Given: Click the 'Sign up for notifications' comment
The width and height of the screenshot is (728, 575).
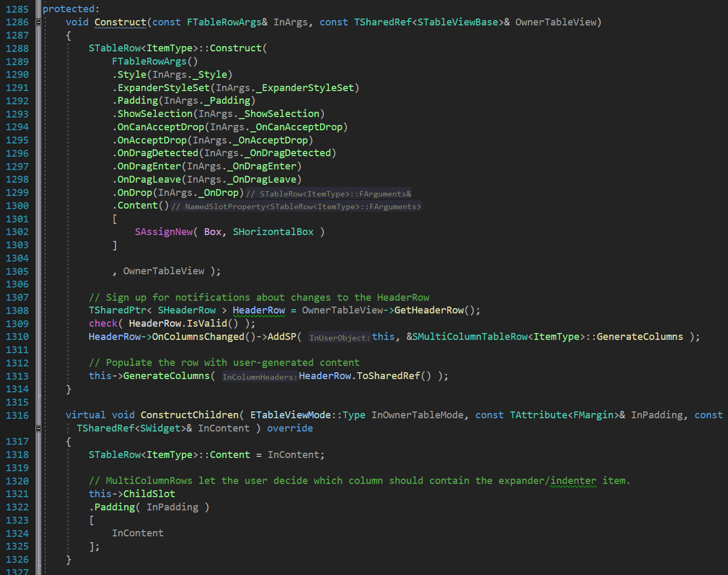Looking at the screenshot, I should click(259, 298).
